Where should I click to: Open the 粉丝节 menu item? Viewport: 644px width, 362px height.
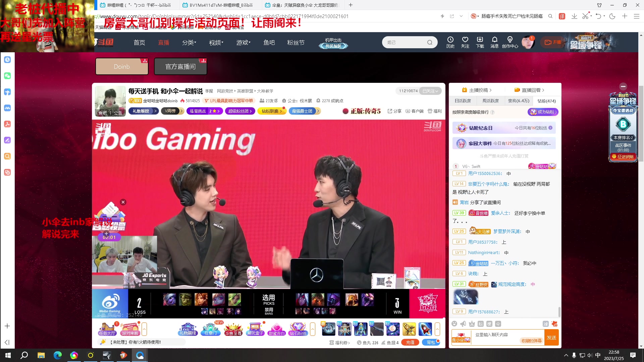(x=296, y=43)
